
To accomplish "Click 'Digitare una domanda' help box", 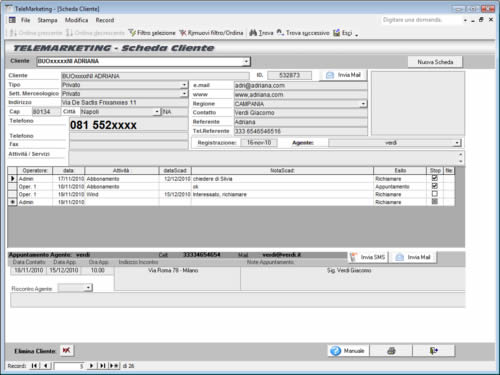I will click(421, 20).
